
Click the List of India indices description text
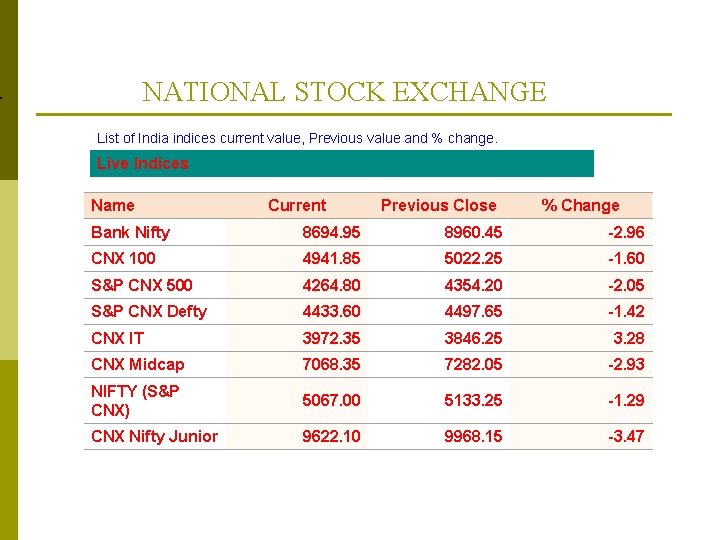coord(297,138)
